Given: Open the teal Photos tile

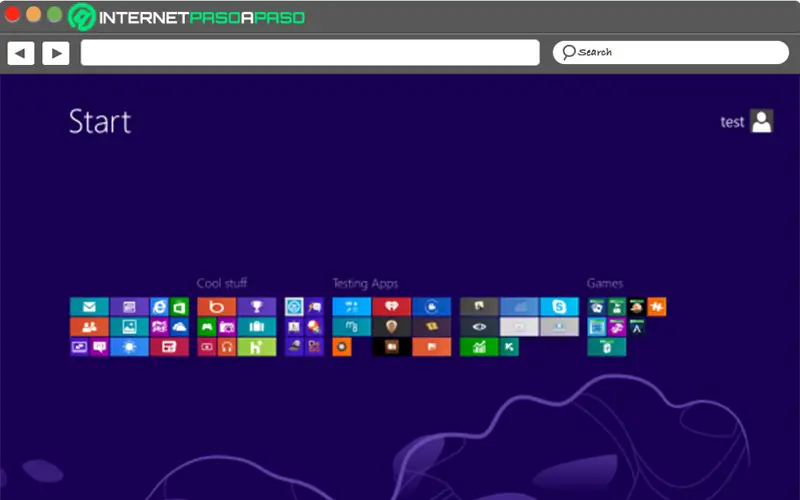Looking at the screenshot, I should point(129,327).
